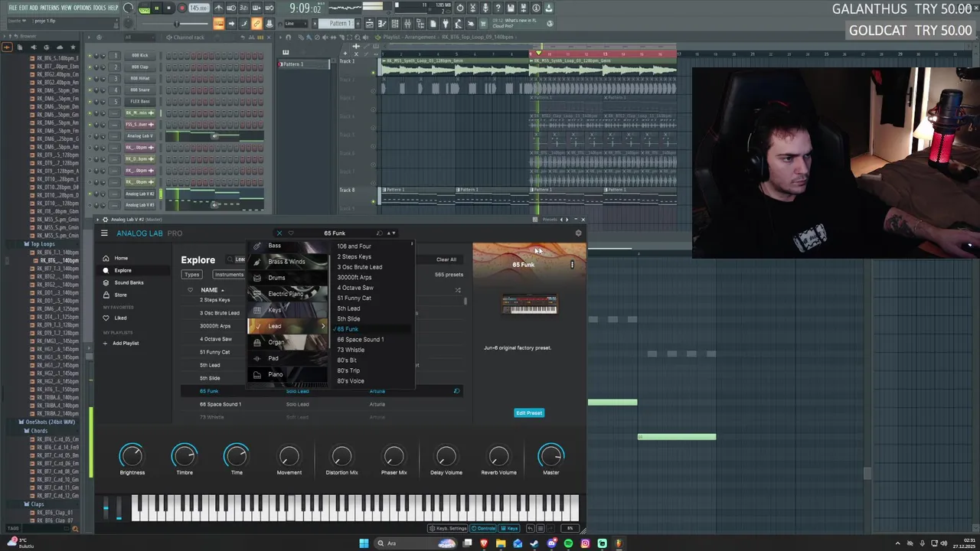Click the FL Studio help question mark icon
Image resolution: width=980 pixels, height=551 pixels.
tap(498, 8)
